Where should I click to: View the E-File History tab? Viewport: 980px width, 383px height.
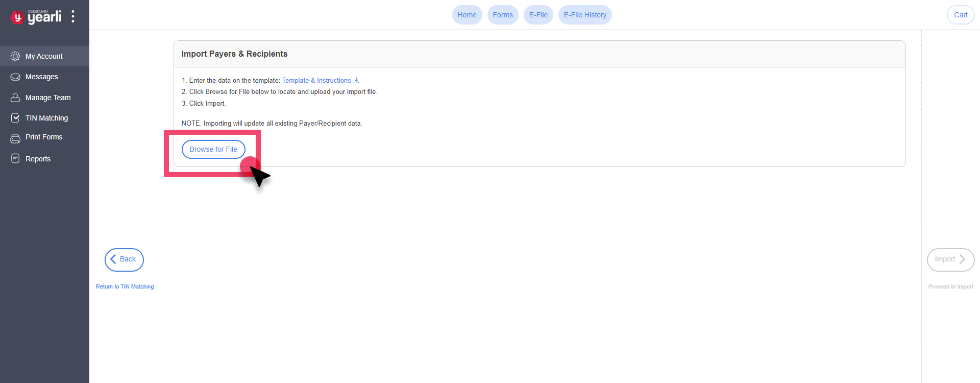click(585, 15)
